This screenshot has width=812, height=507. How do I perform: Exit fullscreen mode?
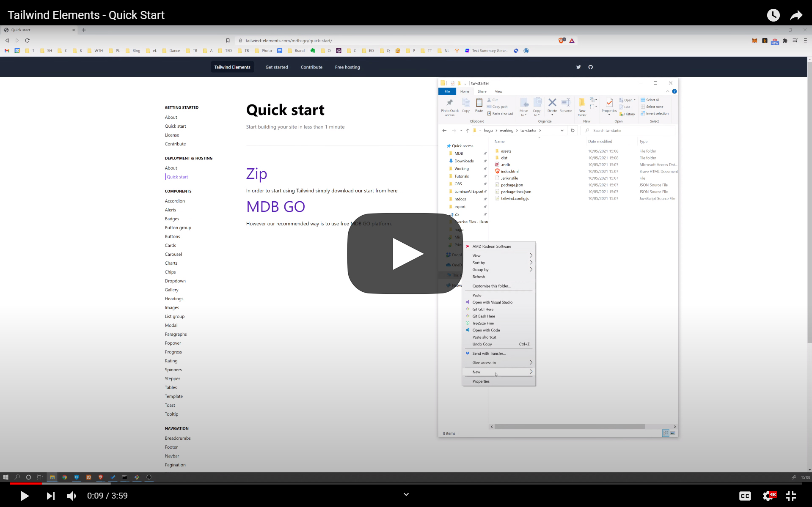click(791, 496)
